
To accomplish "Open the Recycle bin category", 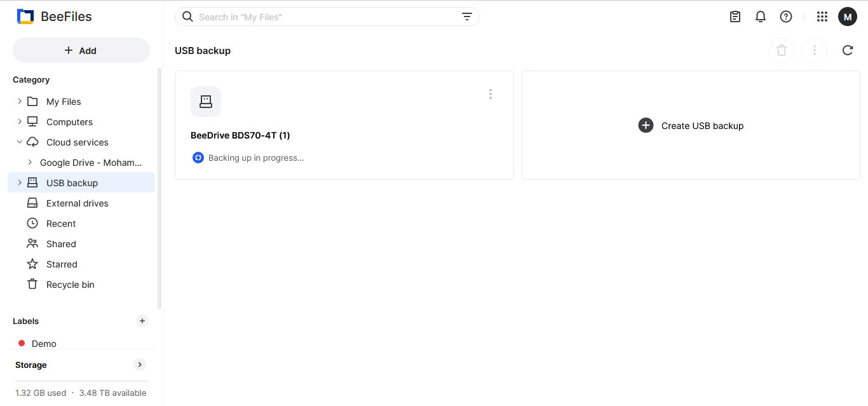I will coord(70,285).
